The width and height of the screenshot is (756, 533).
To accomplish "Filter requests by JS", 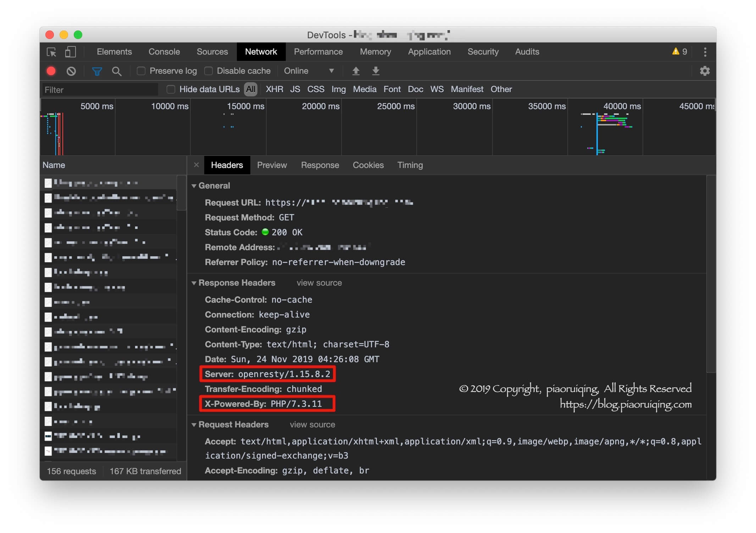I will pos(295,89).
